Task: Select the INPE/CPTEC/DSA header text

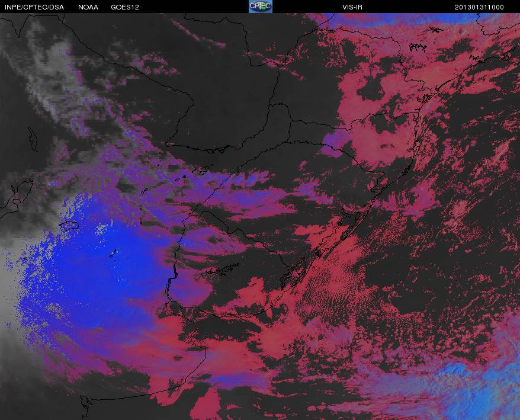Action: click(34, 7)
